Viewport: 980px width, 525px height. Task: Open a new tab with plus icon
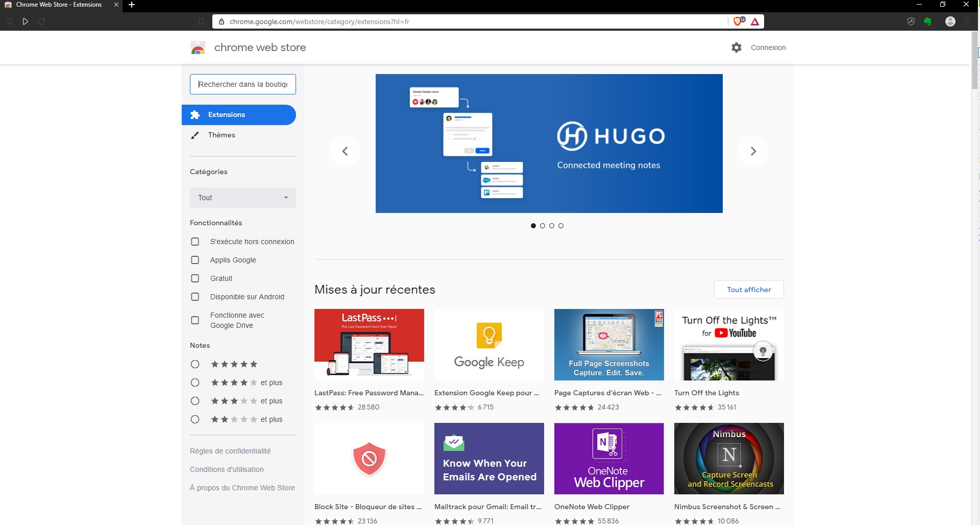coord(132,5)
